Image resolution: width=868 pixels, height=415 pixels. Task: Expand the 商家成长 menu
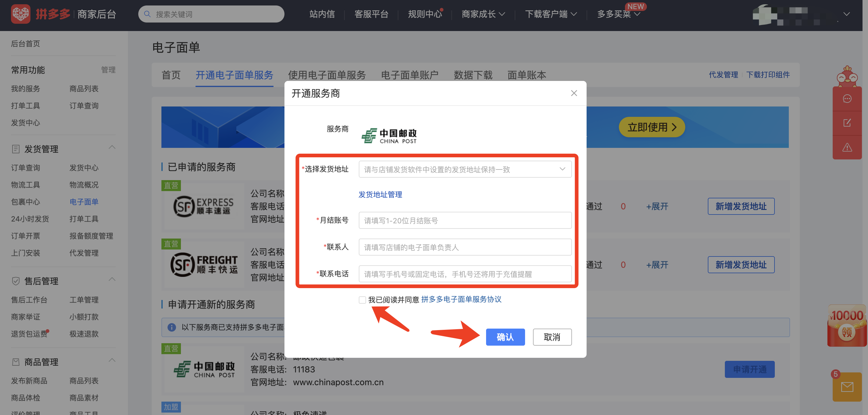(x=483, y=14)
